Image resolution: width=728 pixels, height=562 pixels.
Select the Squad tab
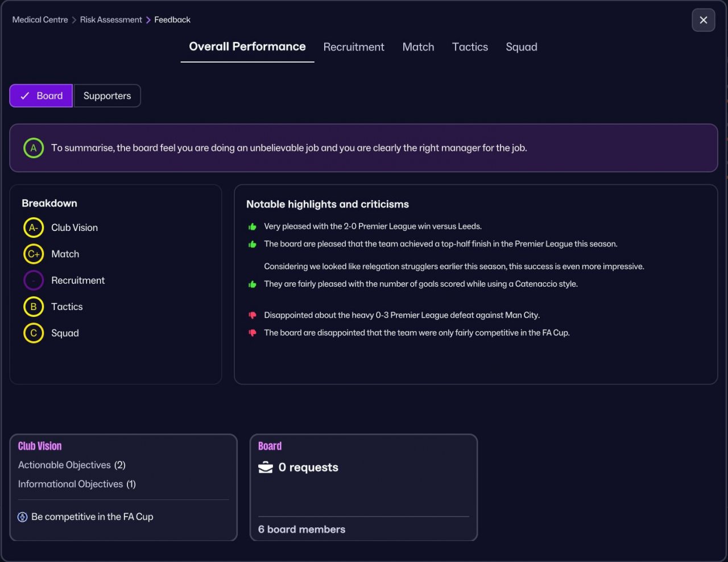click(522, 47)
